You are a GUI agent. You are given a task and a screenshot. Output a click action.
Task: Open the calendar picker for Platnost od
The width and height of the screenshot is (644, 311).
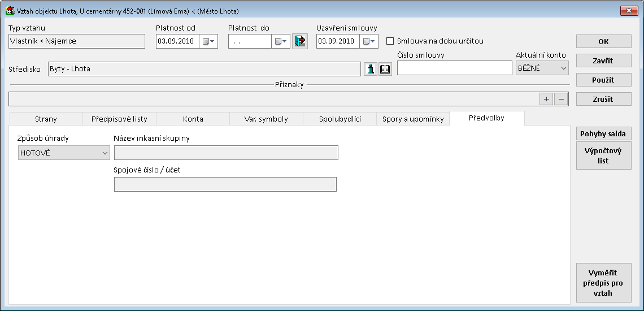pos(208,41)
